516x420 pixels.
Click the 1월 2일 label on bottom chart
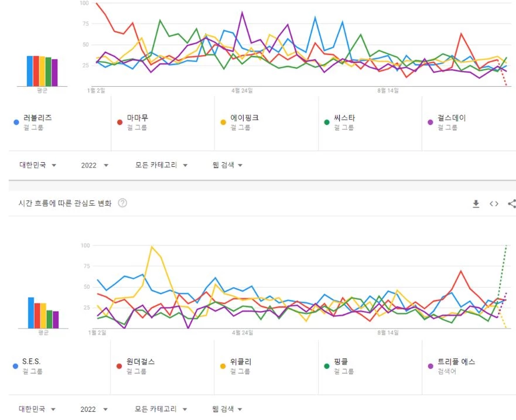tap(97, 333)
